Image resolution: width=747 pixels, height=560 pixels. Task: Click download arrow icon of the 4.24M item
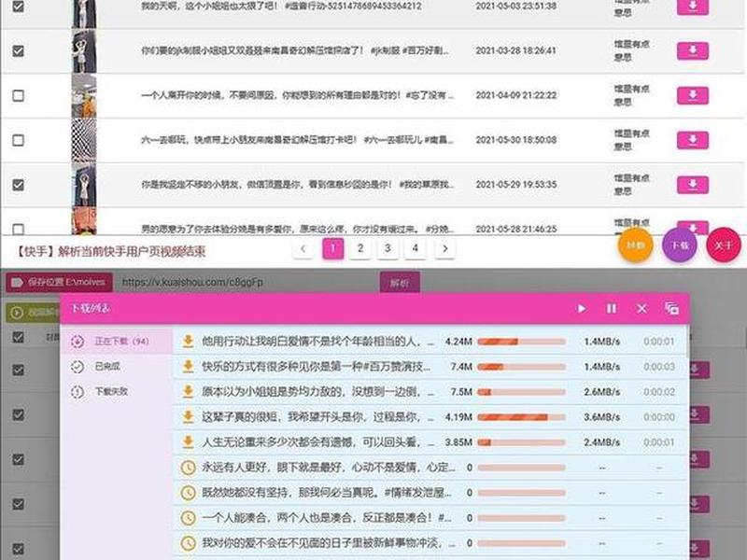(x=189, y=341)
